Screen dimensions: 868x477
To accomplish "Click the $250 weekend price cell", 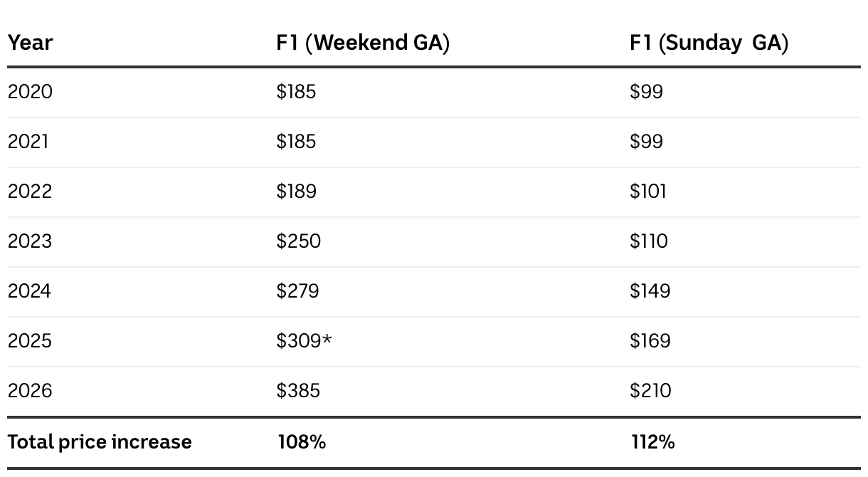I will pyautogui.click(x=298, y=241).
